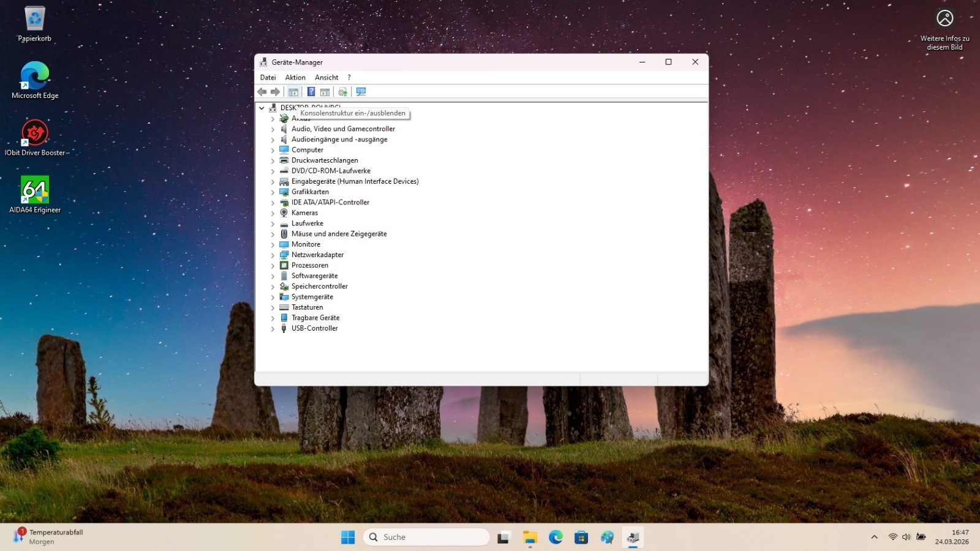Open the Windows Start menu
The width and height of the screenshot is (980, 551).
click(348, 538)
